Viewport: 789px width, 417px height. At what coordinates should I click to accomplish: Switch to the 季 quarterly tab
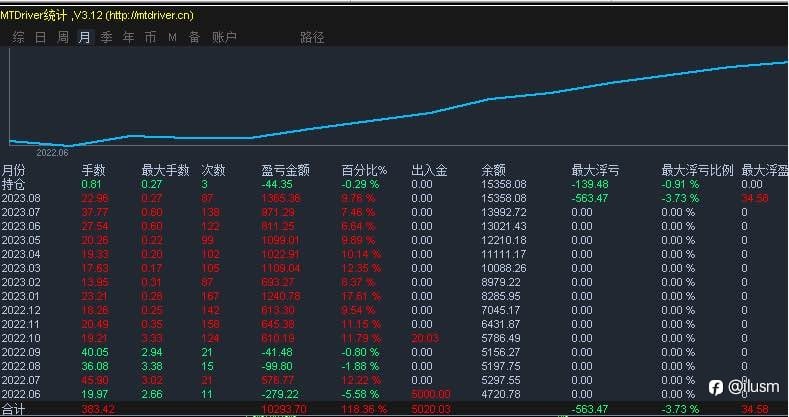(106, 37)
